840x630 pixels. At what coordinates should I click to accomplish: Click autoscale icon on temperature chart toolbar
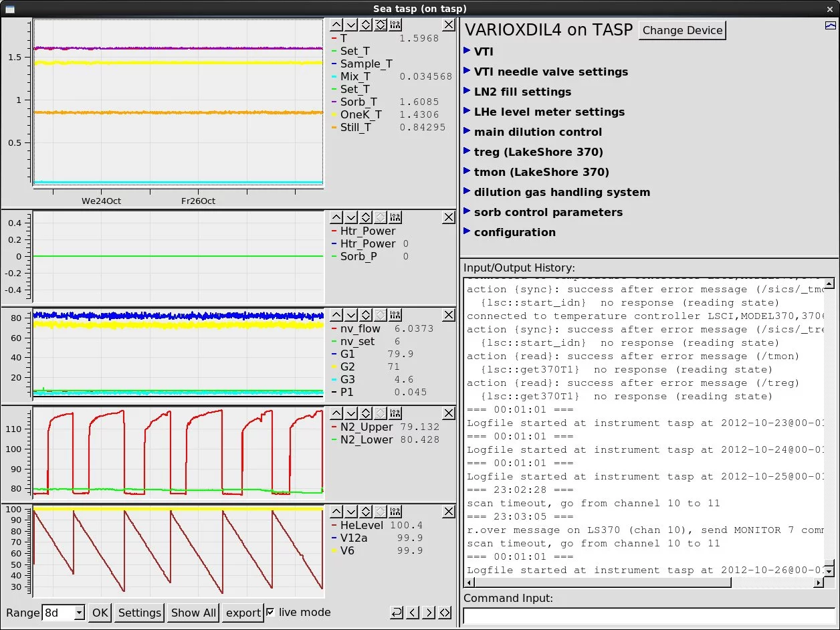pyautogui.click(x=381, y=25)
